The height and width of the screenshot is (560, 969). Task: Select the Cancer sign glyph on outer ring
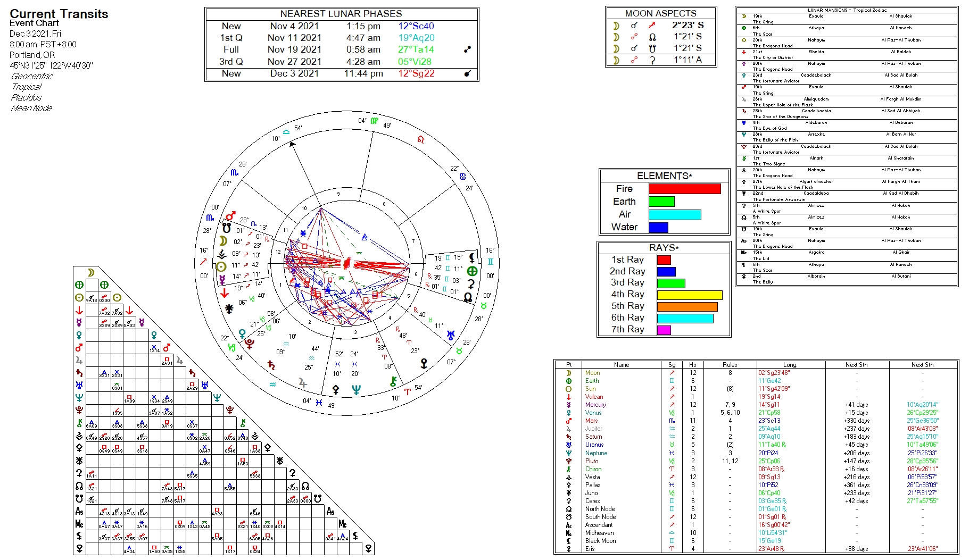(462, 177)
